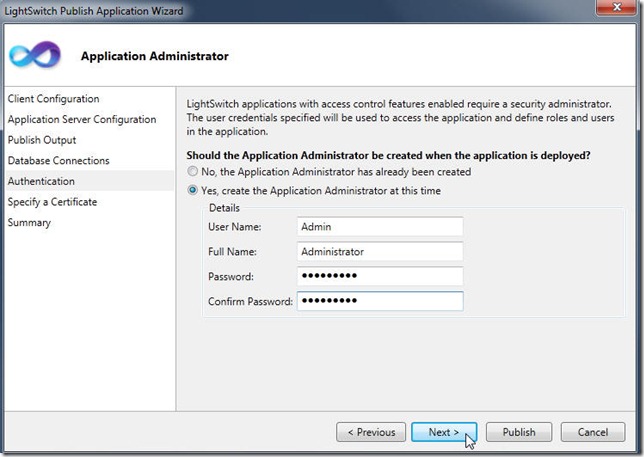This screenshot has height=457, width=644.
Task: Select the Authentication step
Action: click(x=89, y=181)
